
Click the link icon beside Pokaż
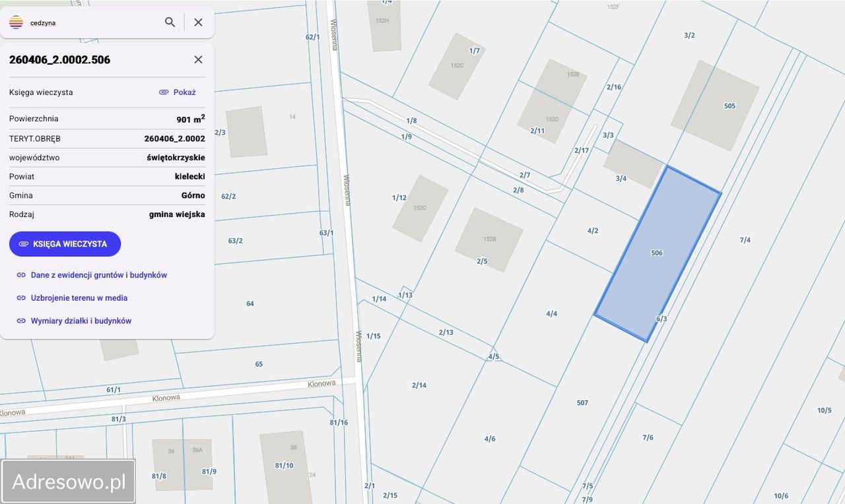(x=164, y=92)
